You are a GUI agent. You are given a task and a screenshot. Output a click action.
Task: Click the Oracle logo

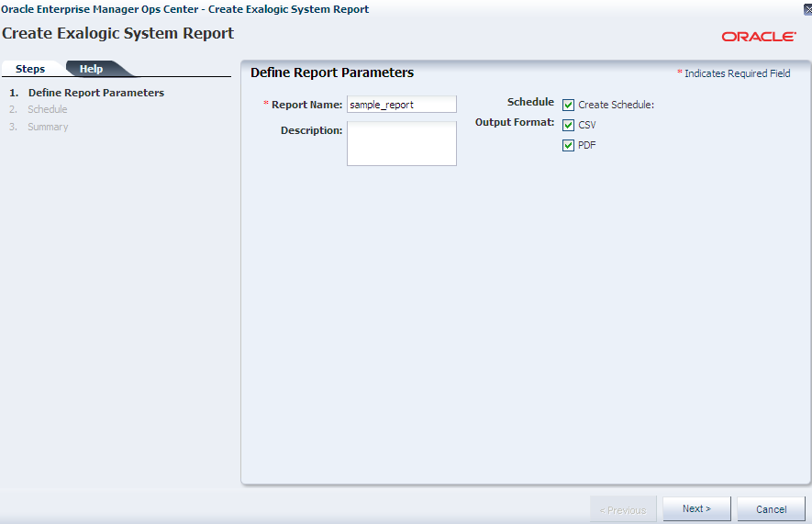tap(759, 36)
